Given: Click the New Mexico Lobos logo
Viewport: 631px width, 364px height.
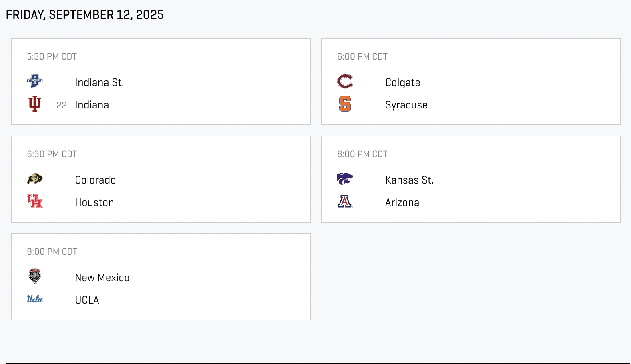Looking at the screenshot, I should (35, 276).
